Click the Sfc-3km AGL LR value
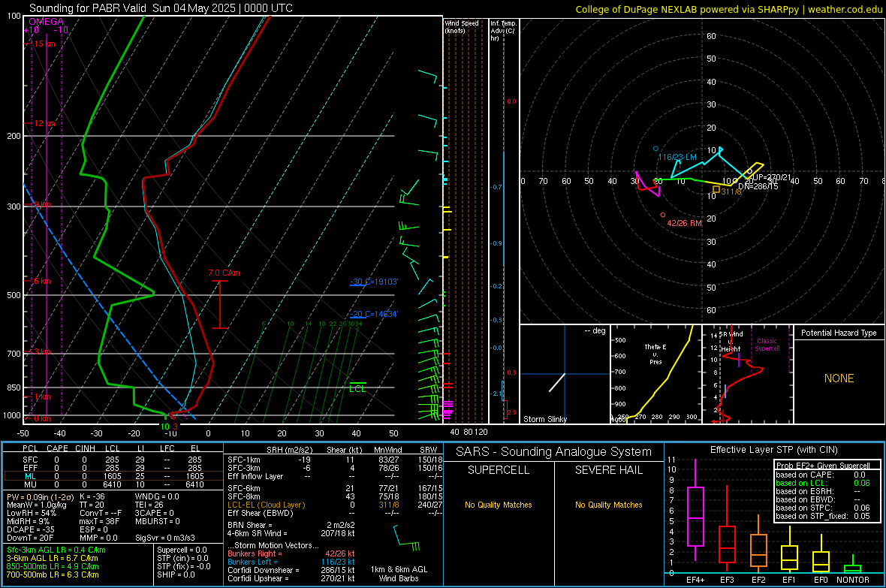Screen dimensions: 886x588 pyautogui.click(x=56, y=550)
